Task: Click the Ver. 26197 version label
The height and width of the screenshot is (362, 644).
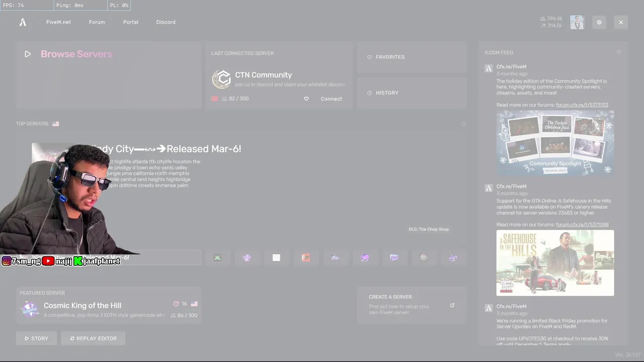Action: 627,355
